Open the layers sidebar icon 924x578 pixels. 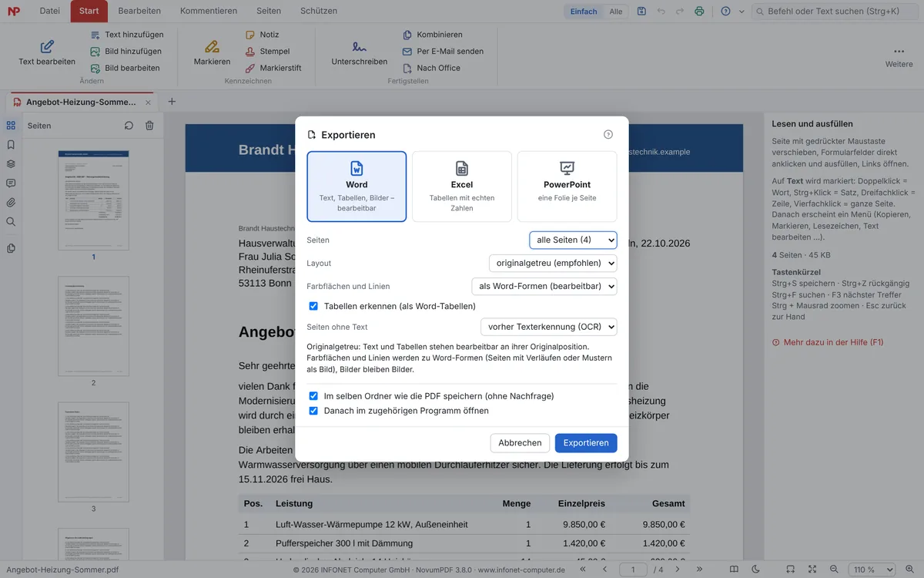click(x=11, y=163)
